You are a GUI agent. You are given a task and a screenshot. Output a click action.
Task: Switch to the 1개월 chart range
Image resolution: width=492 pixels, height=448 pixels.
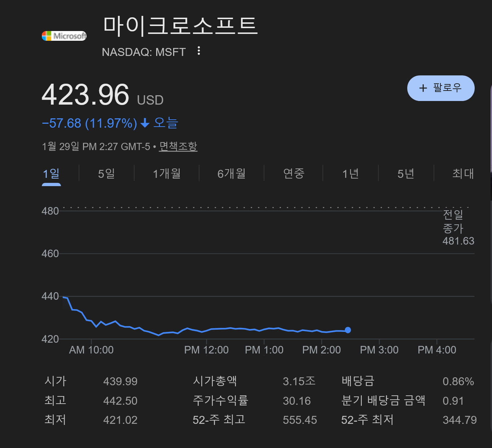pyautogui.click(x=167, y=174)
